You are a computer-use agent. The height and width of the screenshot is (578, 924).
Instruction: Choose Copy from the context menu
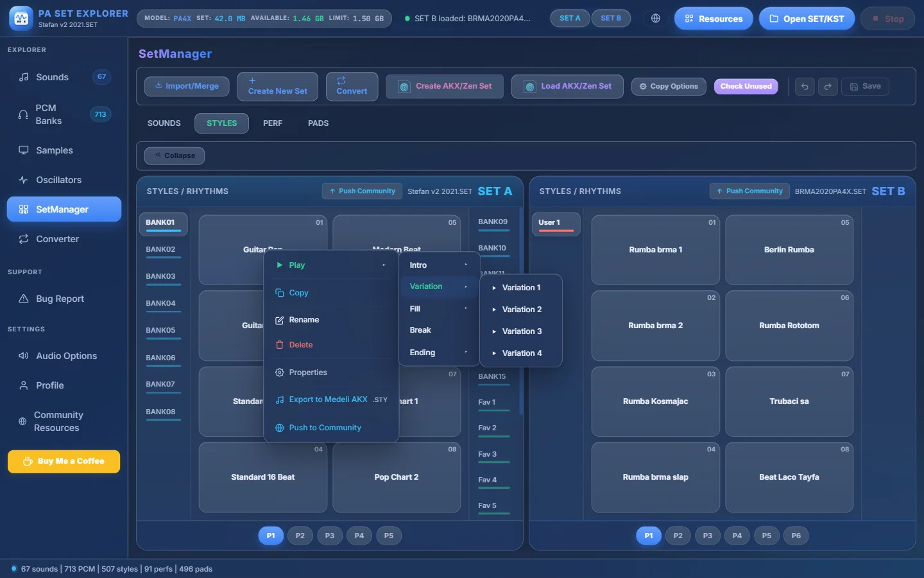[331, 293]
